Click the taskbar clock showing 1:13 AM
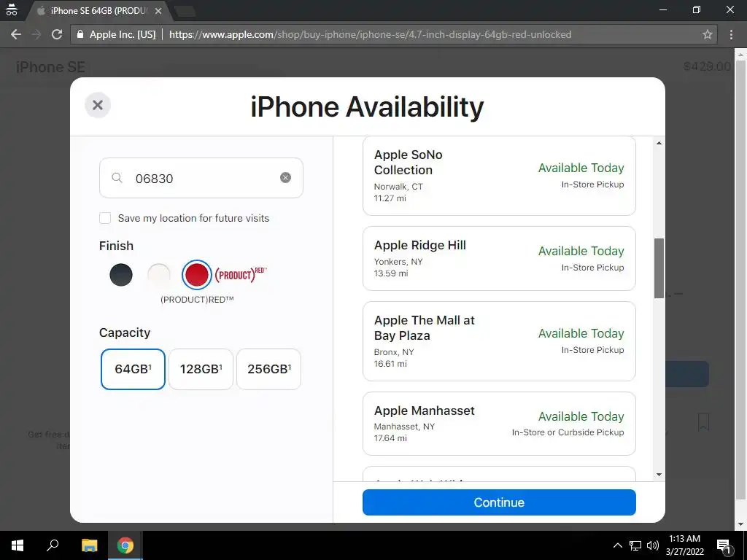Image resolution: width=747 pixels, height=560 pixels. pyautogui.click(x=684, y=545)
